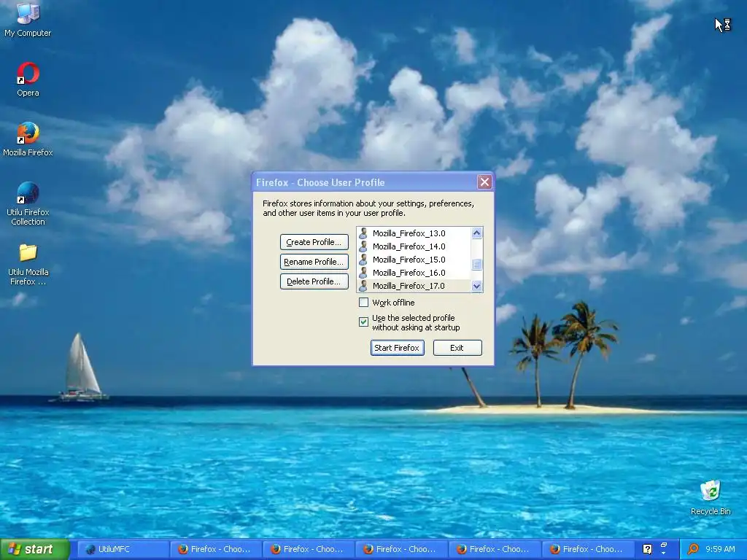The height and width of the screenshot is (560, 747).
Task: Select the Mozilla_Firefox_17.0 profile
Action: tap(414, 286)
